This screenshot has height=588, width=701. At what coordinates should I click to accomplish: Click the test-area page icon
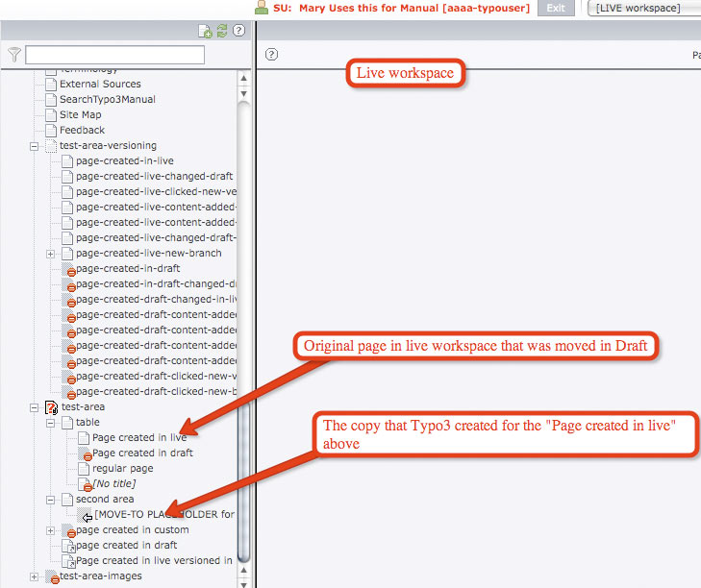[x=52, y=407]
